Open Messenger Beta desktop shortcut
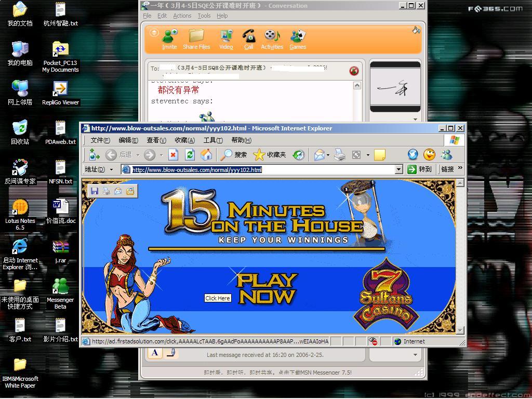Image resolution: width=532 pixels, height=399 pixels. pos(60,294)
